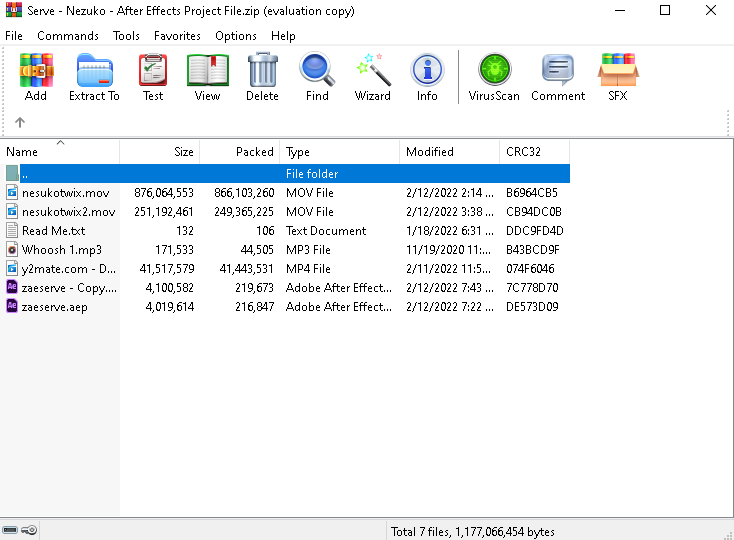Click CRC32 value B6964CB5
This screenshot has width=734, height=540.
[532, 193]
